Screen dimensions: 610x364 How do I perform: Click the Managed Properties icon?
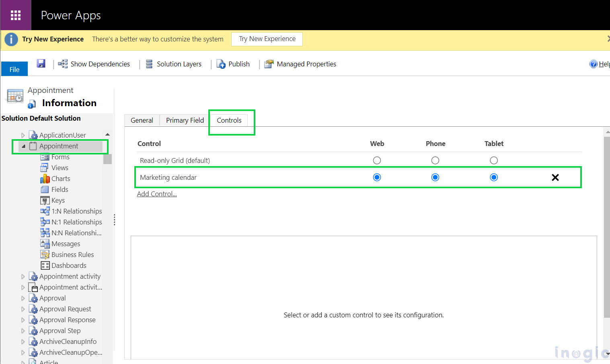point(269,64)
